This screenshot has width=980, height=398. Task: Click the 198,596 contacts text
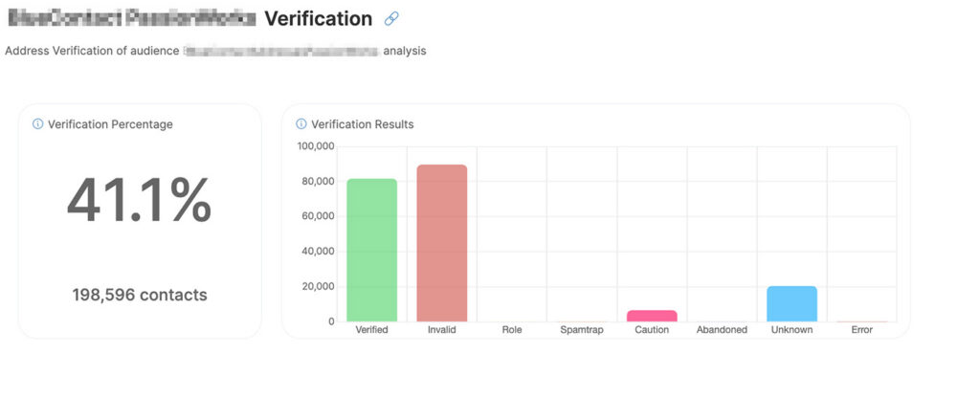coord(140,295)
